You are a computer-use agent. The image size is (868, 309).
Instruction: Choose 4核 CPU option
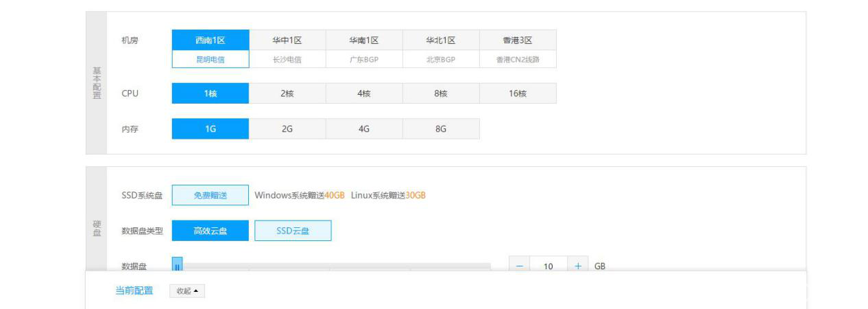coord(364,93)
